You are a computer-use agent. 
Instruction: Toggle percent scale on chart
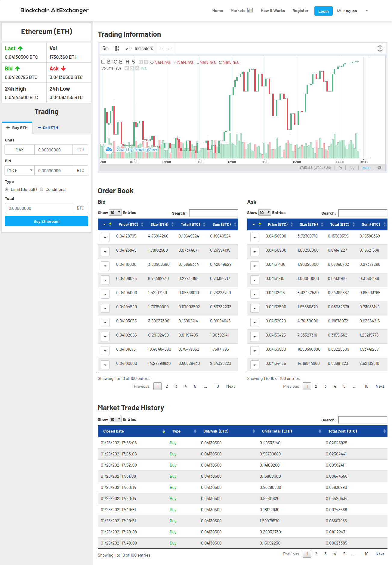[x=340, y=168]
